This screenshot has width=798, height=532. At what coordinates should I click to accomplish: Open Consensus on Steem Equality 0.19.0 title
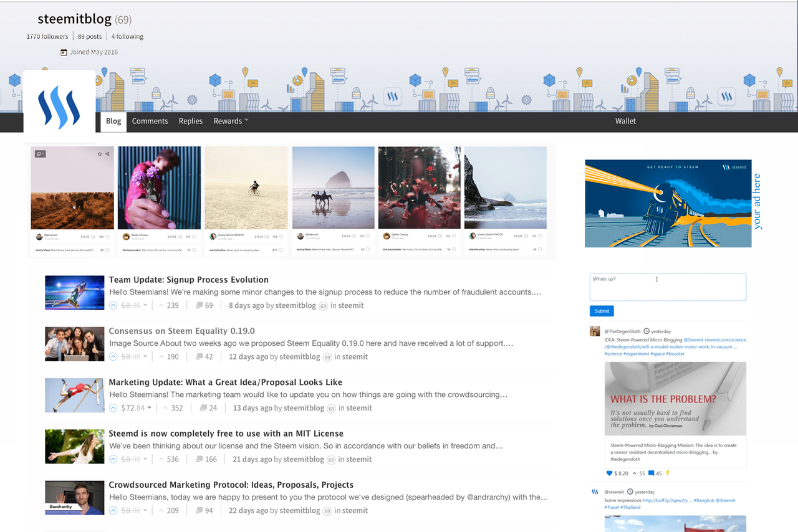point(182,331)
